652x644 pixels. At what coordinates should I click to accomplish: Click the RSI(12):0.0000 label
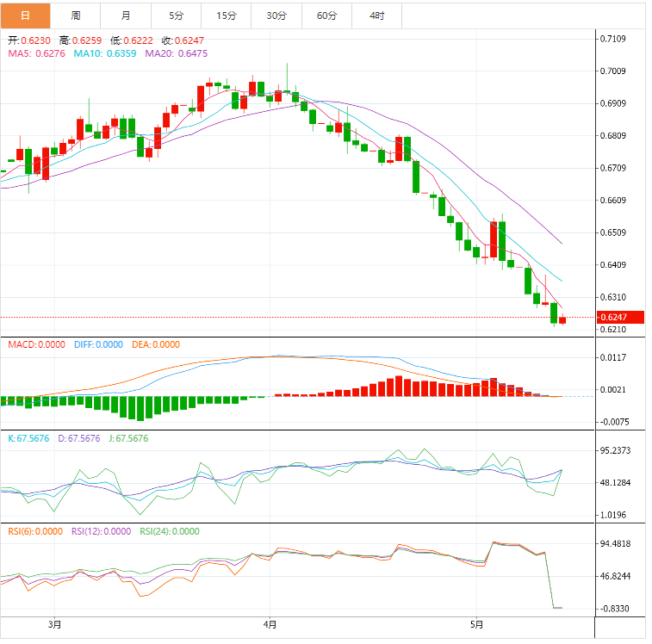tap(101, 532)
